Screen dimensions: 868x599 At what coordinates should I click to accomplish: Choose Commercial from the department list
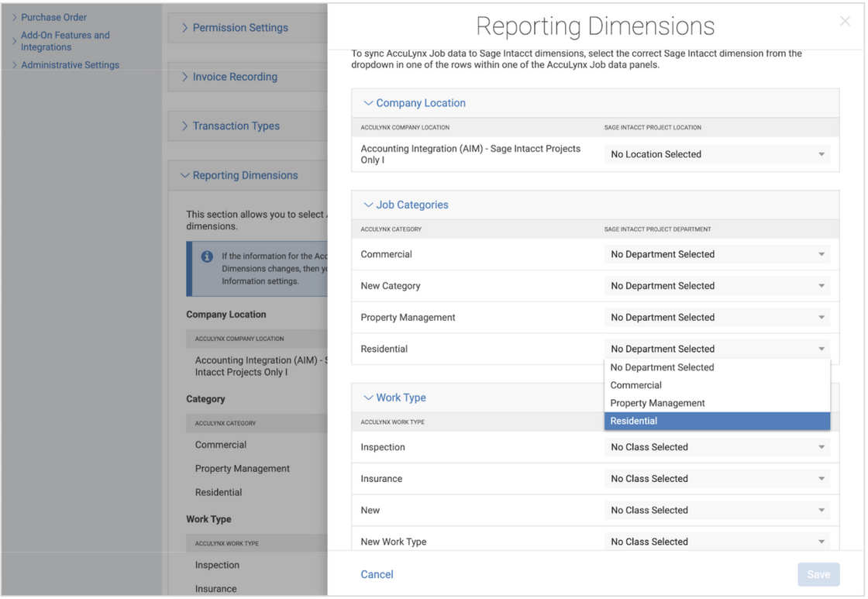[x=717, y=385]
